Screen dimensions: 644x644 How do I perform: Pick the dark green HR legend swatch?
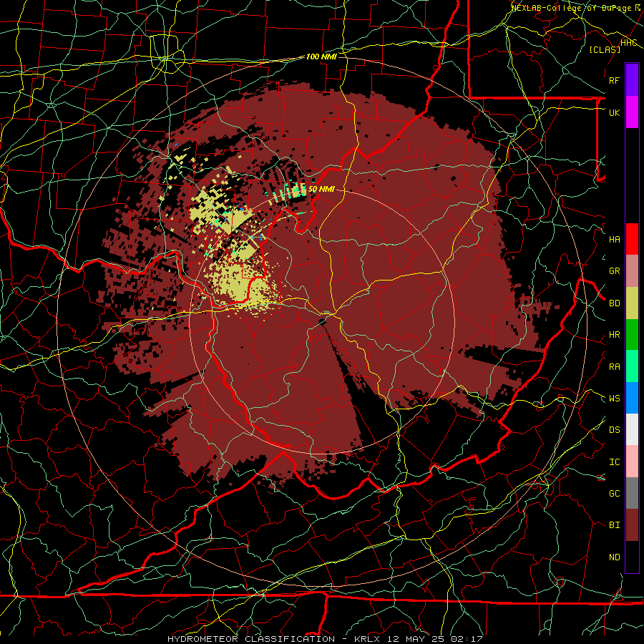[x=632, y=335]
